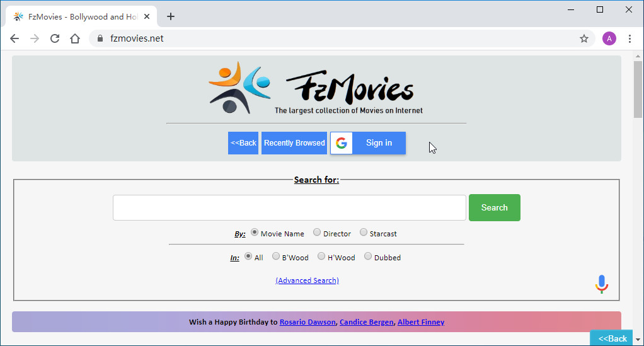Screen dimensions: 644x346
Task: Focus the movie search text field
Action: [290, 207]
